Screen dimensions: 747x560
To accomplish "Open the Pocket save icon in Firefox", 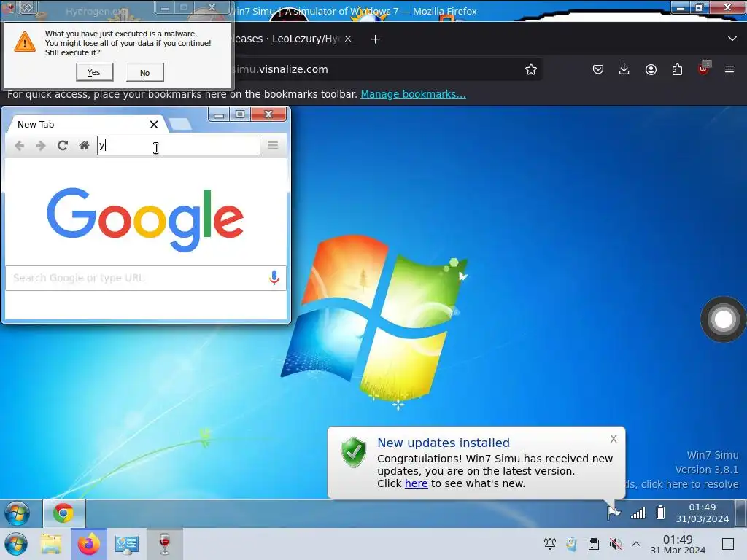I will coord(598,69).
